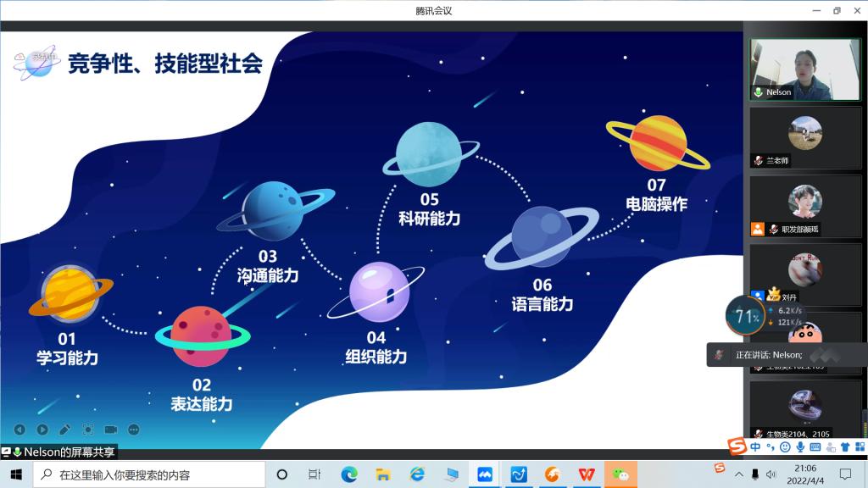Viewport: 868px width, 488px height.
Task: Toggle Sogou punctuation mode
Action: (771, 446)
